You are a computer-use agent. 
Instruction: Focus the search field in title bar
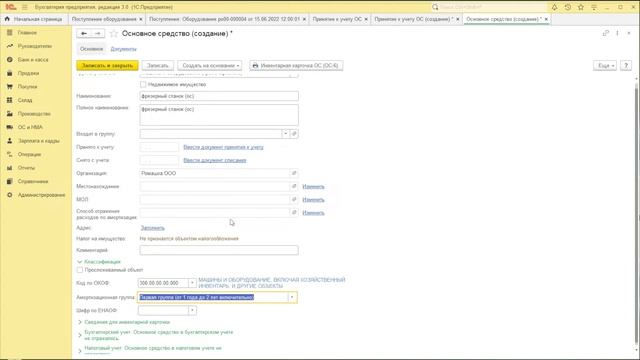click(489, 7)
